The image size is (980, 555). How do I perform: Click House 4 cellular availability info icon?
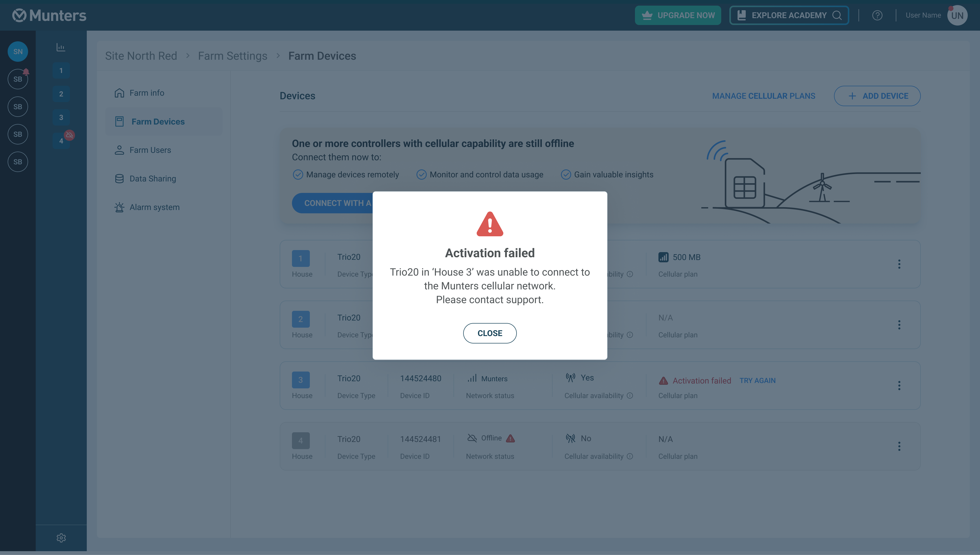coord(630,456)
